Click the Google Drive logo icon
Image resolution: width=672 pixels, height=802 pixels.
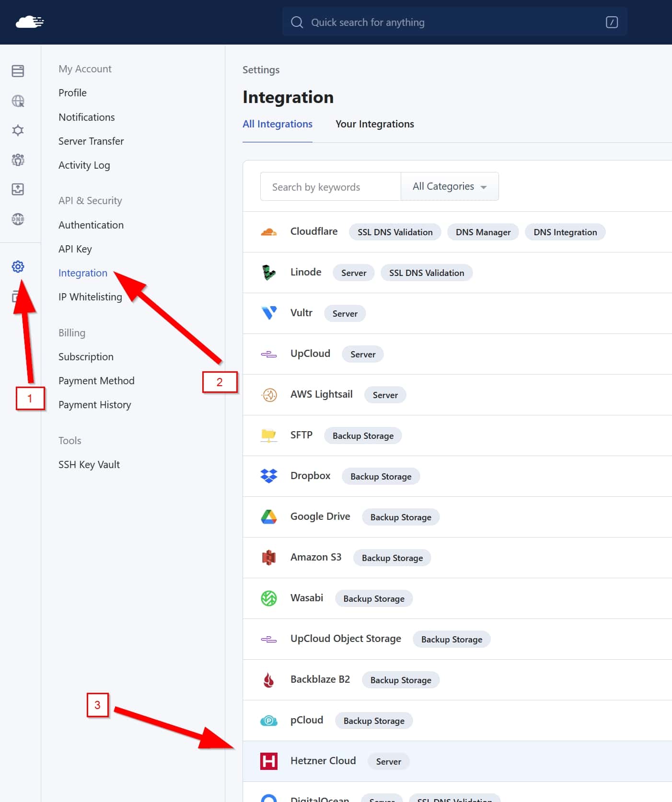[269, 516]
